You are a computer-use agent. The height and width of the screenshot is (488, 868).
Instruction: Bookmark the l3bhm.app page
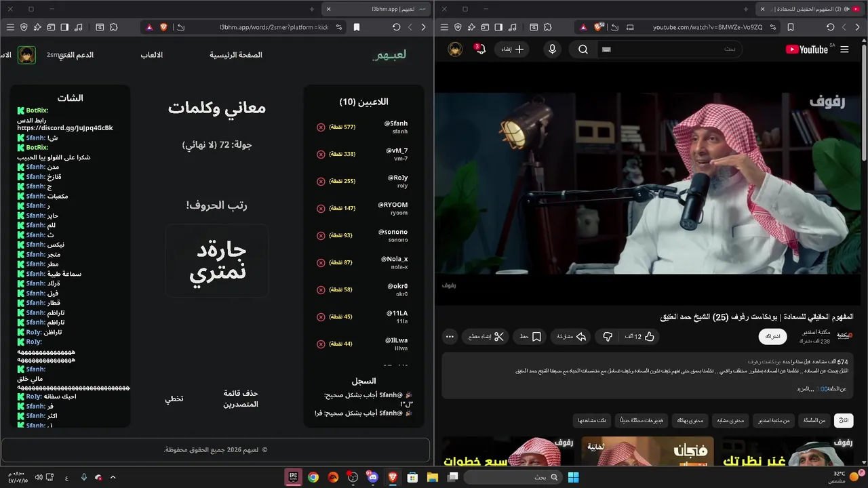(x=357, y=27)
